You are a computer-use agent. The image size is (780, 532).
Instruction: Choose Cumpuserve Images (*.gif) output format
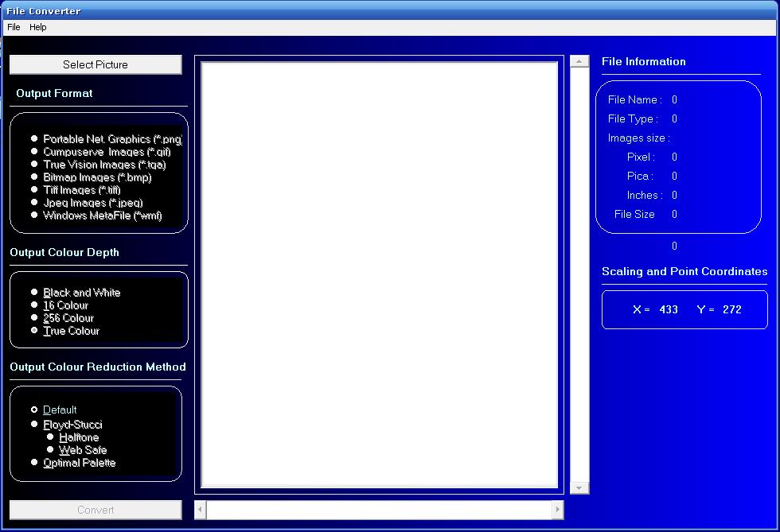34,152
